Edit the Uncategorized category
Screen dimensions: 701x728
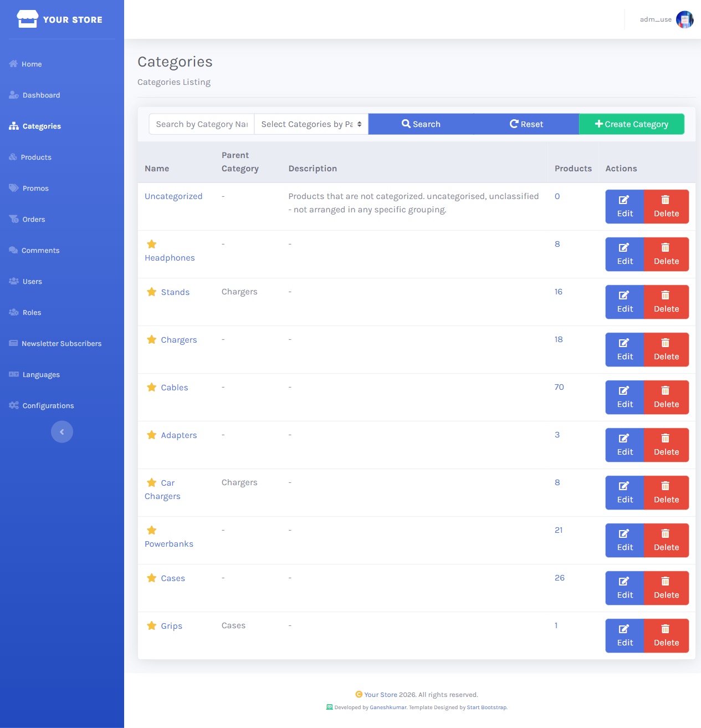pos(625,207)
